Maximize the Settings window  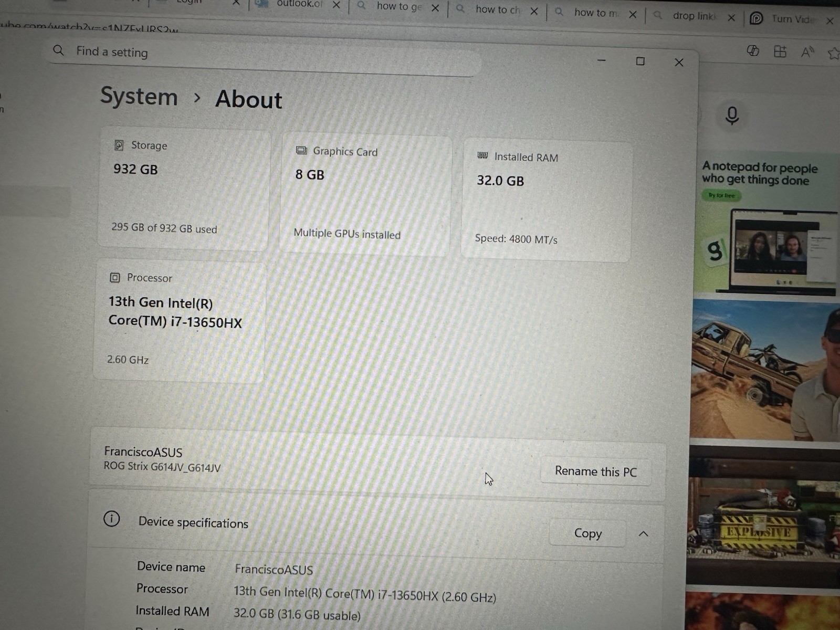point(640,61)
